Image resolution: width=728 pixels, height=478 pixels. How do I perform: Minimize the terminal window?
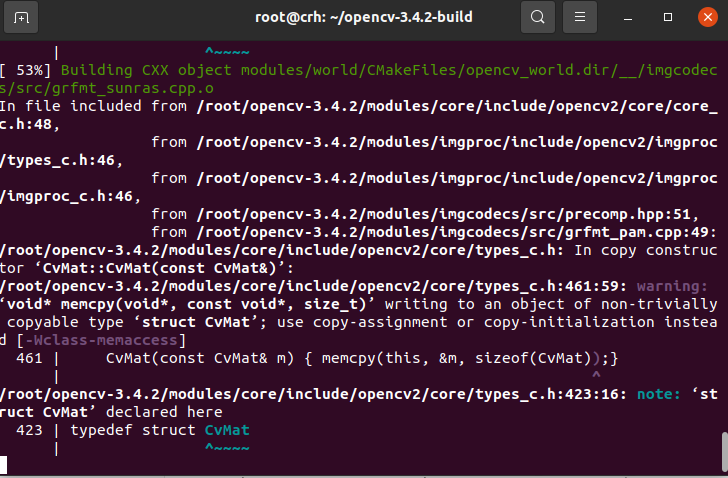(628, 18)
